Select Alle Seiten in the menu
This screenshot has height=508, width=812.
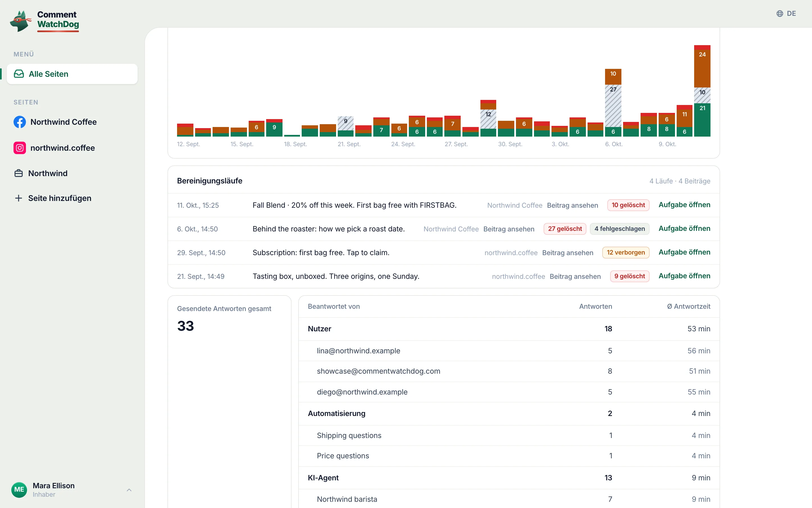[x=72, y=74]
